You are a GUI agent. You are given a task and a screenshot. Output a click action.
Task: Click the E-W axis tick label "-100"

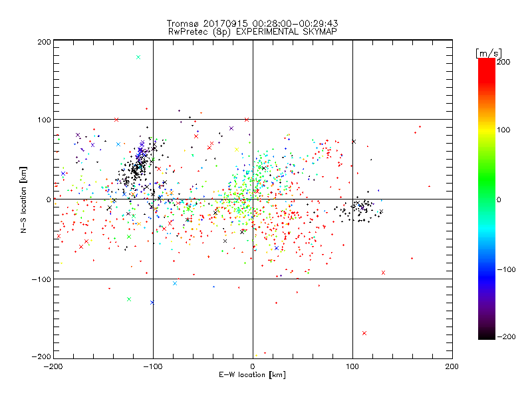point(153,367)
